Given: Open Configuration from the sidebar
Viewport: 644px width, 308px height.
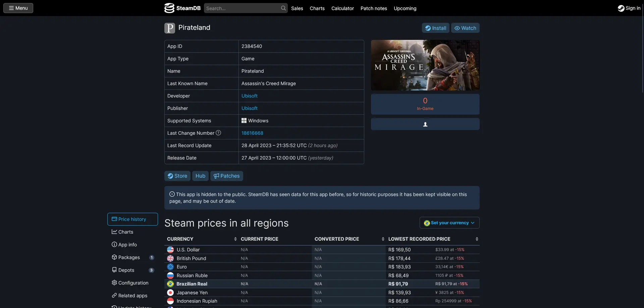Looking at the screenshot, I should pos(132,283).
